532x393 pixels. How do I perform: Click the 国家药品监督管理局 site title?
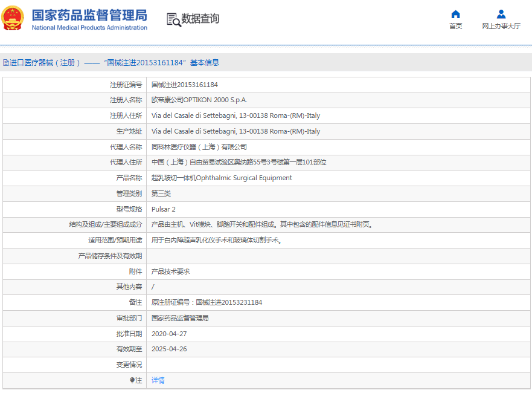(x=89, y=15)
